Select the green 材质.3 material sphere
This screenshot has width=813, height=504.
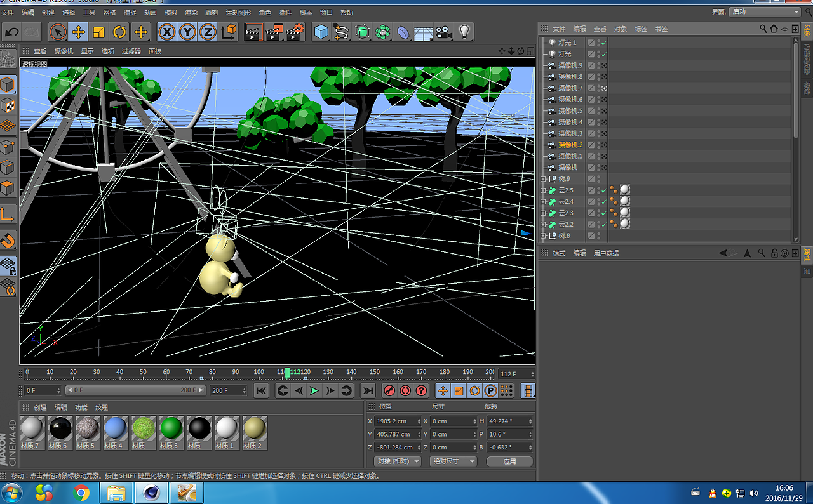pyautogui.click(x=171, y=429)
